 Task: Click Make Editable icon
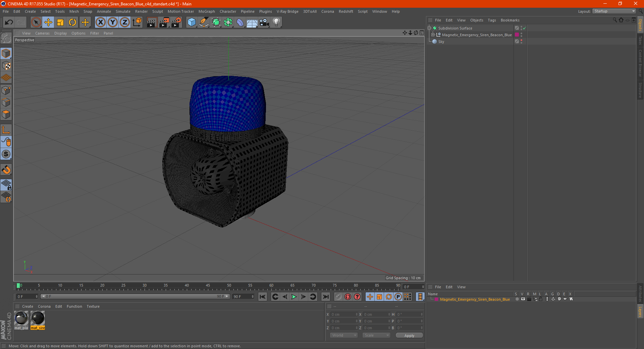coord(6,38)
